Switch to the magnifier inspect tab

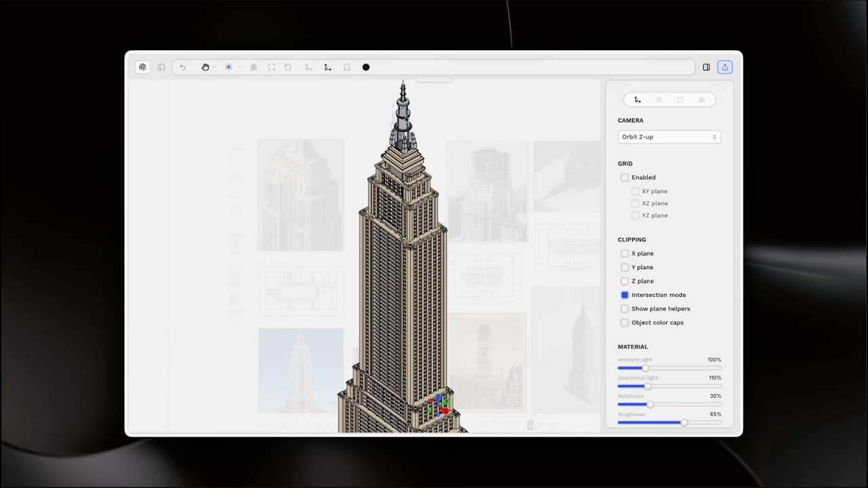click(x=659, y=100)
